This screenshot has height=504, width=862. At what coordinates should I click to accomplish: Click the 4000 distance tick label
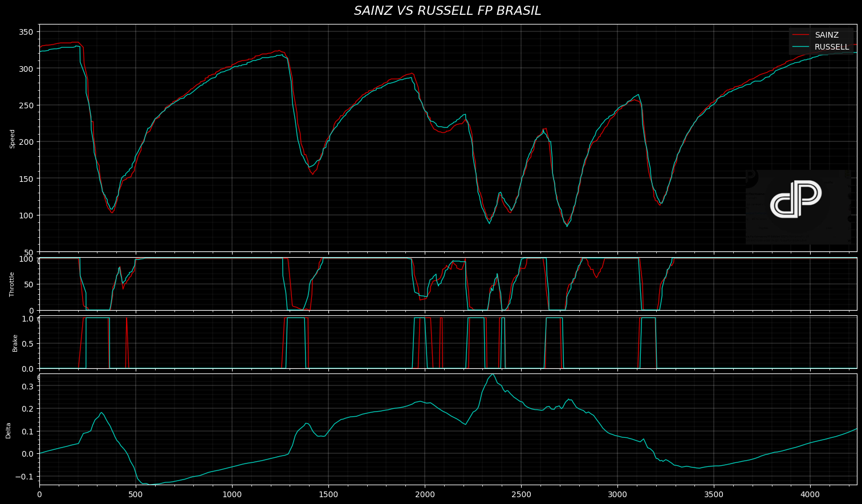pos(810,494)
